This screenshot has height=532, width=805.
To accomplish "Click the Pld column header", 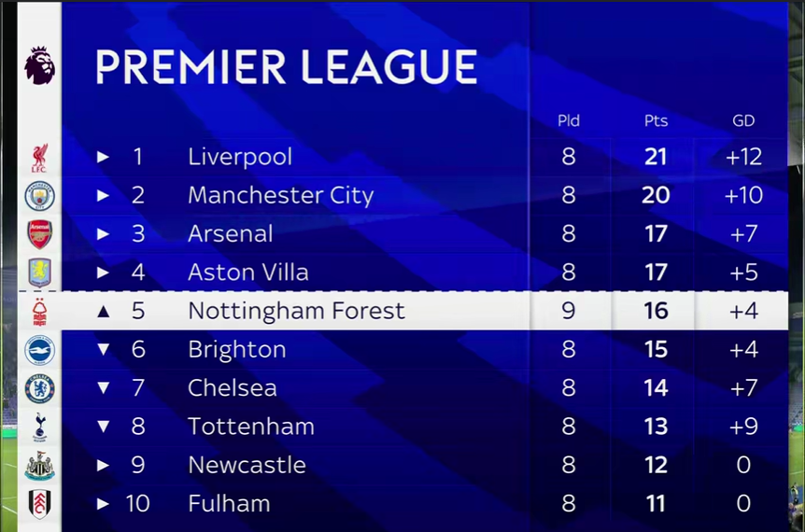I will click(x=569, y=121).
